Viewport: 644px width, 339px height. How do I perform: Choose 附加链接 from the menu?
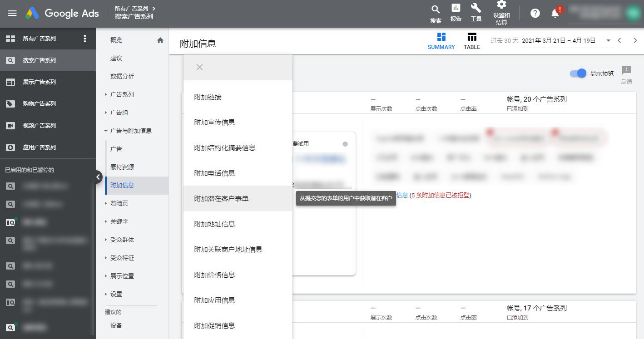(238, 97)
